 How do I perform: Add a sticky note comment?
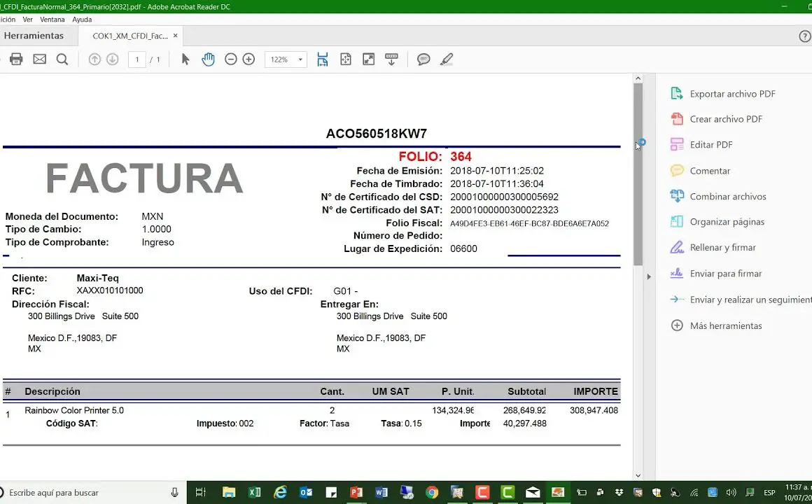(x=423, y=59)
